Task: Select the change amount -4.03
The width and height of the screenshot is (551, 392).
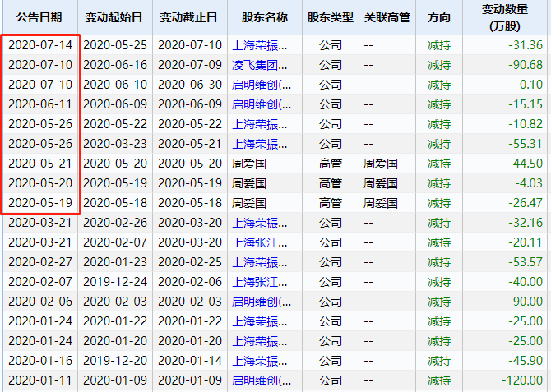Action: click(529, 182)
